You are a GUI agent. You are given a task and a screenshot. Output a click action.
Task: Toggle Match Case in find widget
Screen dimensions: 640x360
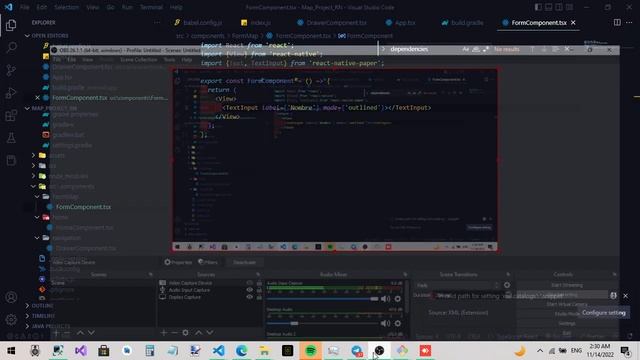tap(466, 49)
